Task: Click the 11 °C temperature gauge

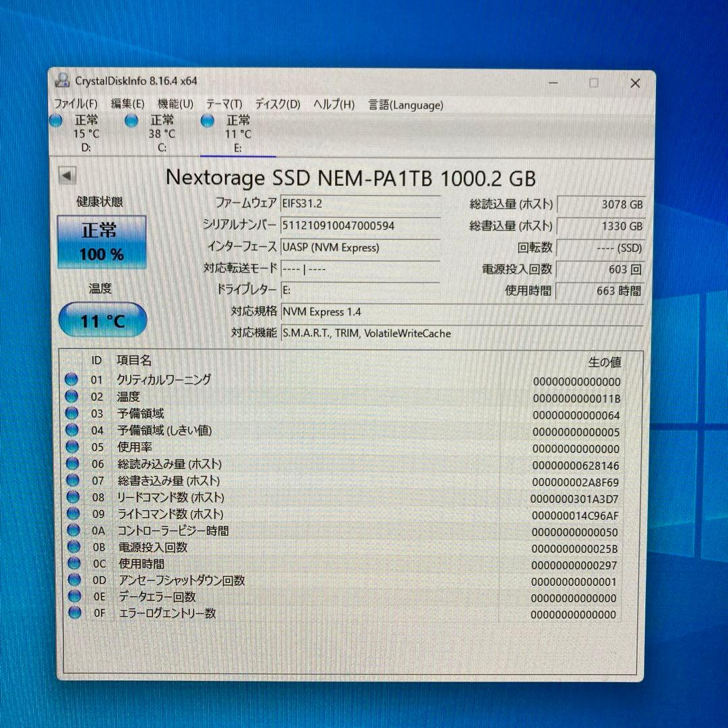Action: [102, 320]
